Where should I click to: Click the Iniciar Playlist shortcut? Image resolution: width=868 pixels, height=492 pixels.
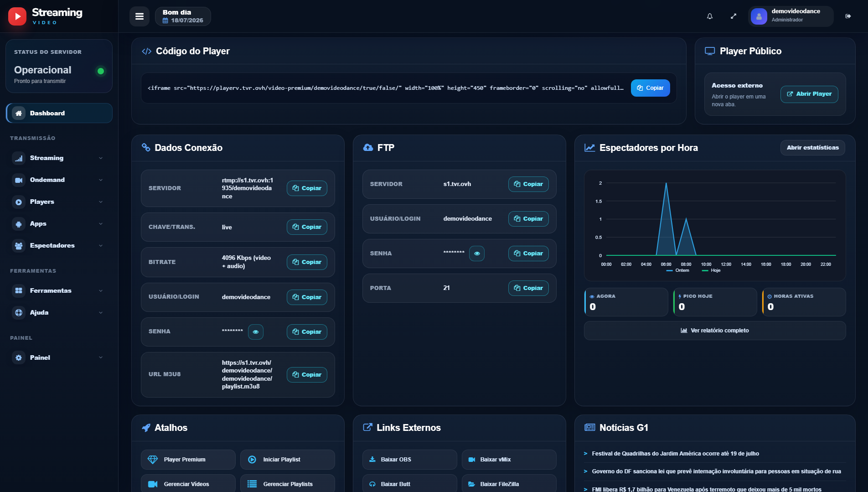pos(288,460)
